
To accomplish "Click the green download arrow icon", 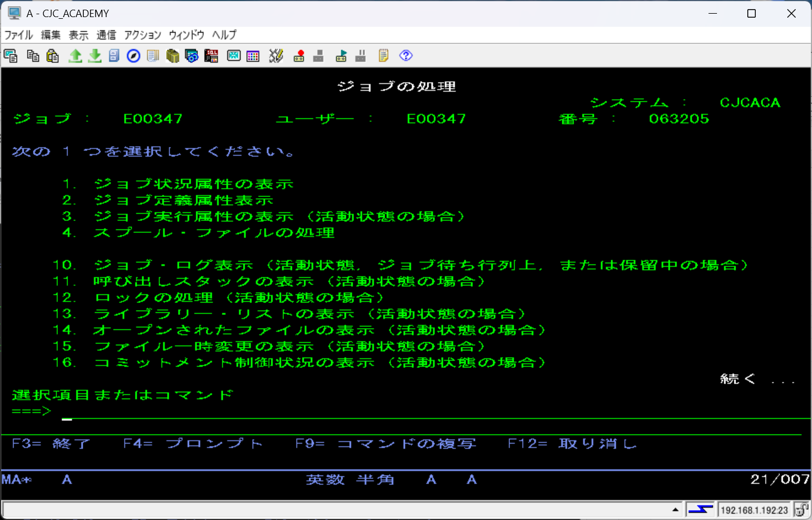I will tap(95, 55).
